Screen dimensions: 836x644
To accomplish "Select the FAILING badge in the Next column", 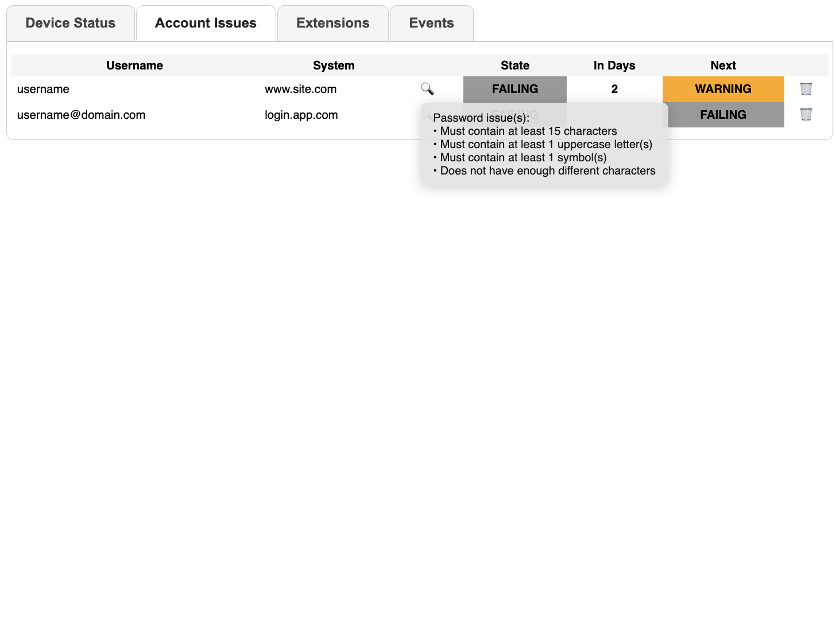I will 723,114.
